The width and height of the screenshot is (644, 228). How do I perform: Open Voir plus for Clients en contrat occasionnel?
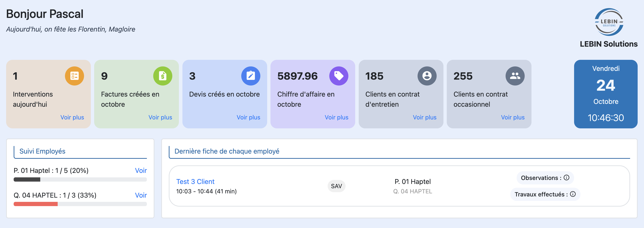point(512,117)
